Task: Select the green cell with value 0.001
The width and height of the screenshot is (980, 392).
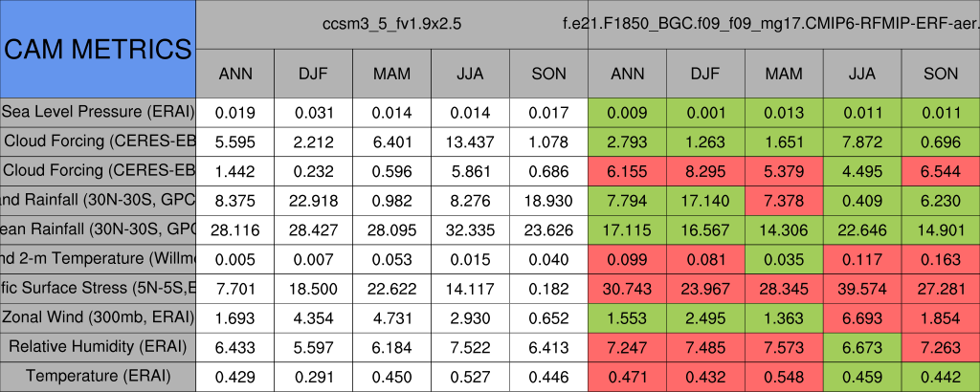Action: (x=705, y=111)
